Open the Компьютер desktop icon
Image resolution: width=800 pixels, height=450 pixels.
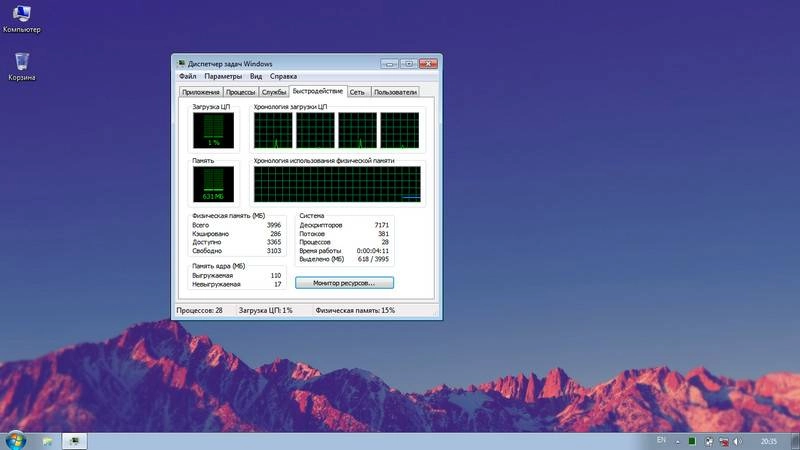click(21, 18)
